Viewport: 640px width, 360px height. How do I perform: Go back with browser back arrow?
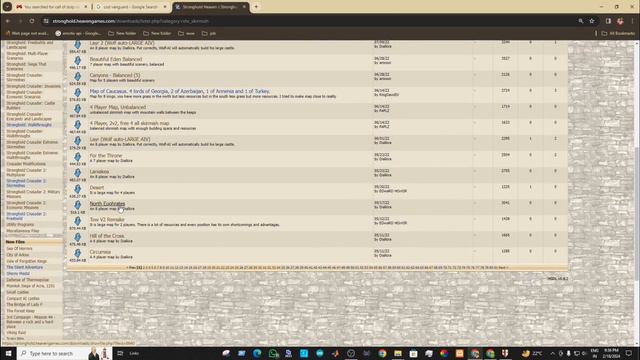click(x=8, y=21)
